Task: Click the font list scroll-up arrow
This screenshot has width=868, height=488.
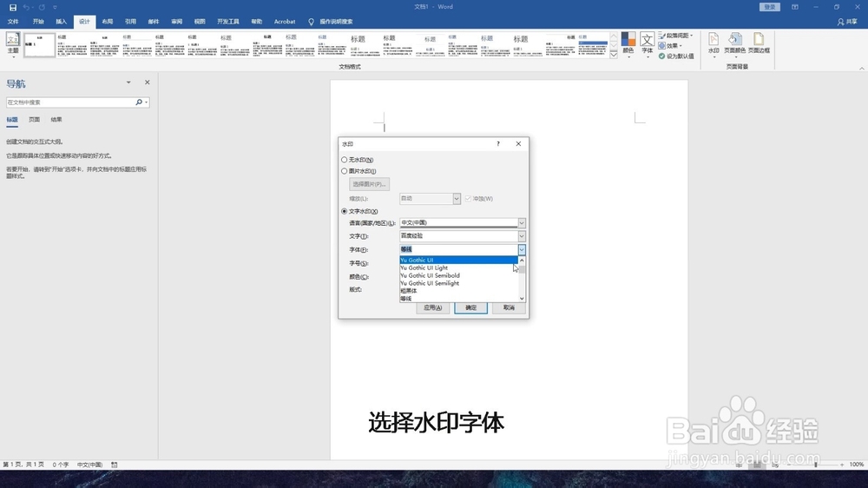Action: click(x=522, y=260)
